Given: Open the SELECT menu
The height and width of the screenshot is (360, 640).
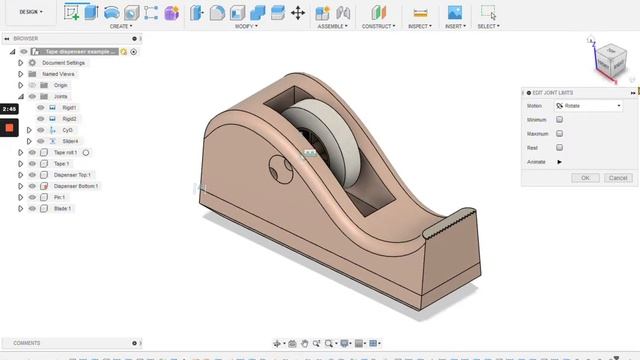Looking at the screenshot, I should point(488,26).
